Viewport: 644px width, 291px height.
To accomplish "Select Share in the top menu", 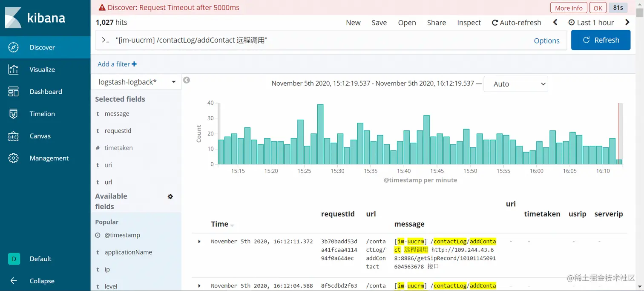I will (437, 23).
